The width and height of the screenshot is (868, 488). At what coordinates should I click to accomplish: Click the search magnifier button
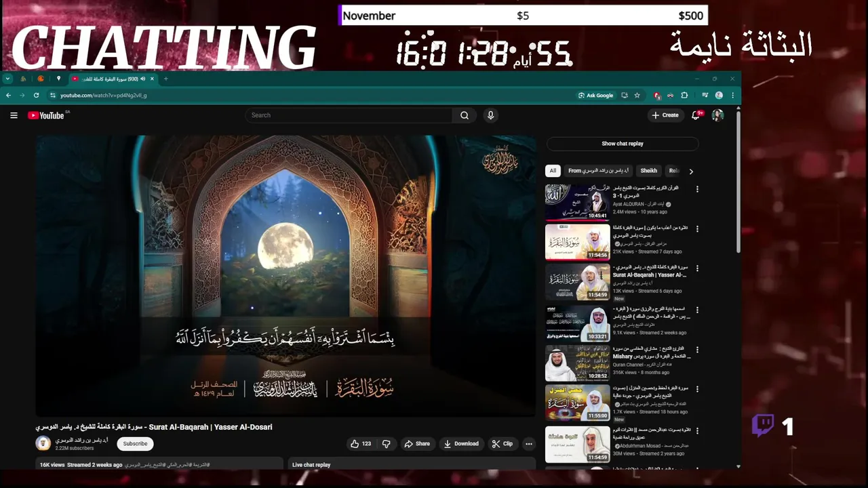tap(465, 115)
